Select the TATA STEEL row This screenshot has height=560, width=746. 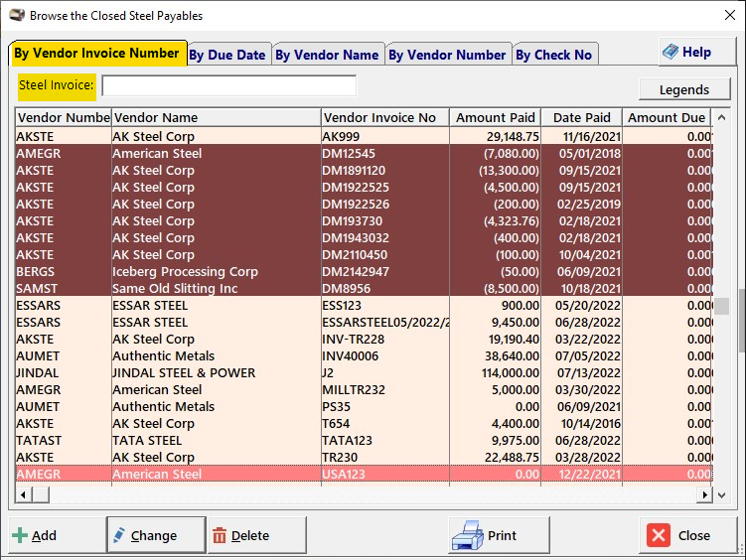pos(364,440)
